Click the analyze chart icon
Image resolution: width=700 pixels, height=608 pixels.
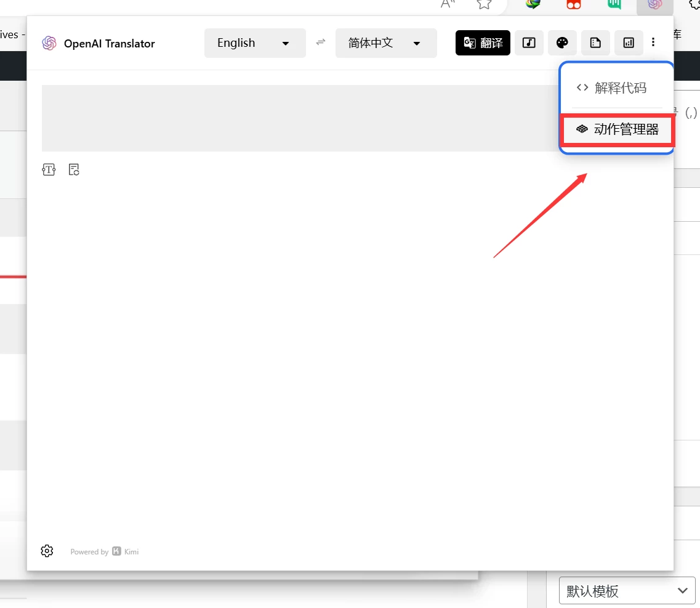point(629,43)
